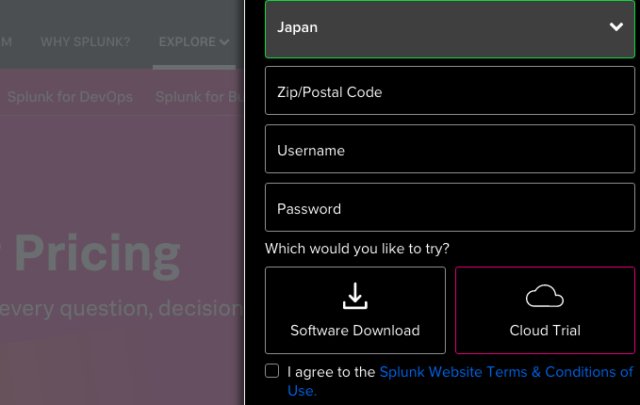Expand the EXPLORE menu chevron
Screen dimensions: 640x405
[224, 42]
